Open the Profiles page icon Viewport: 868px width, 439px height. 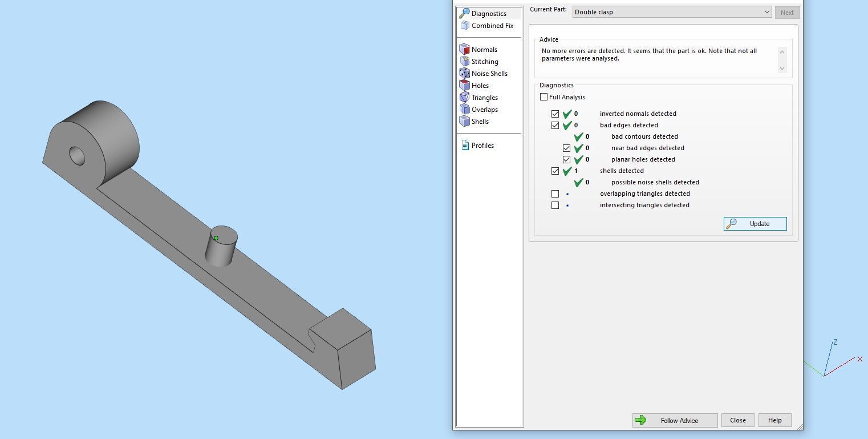tap(465, 146)
